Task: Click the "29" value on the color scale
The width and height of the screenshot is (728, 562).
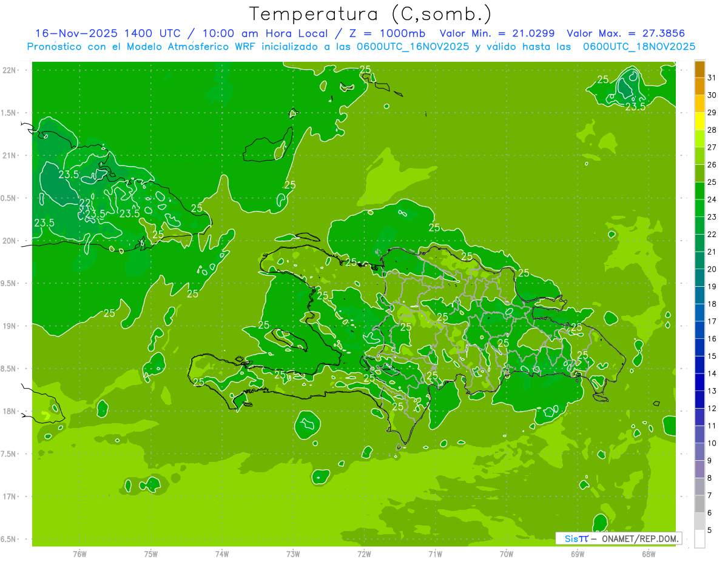Action: (x=712, y=113)
